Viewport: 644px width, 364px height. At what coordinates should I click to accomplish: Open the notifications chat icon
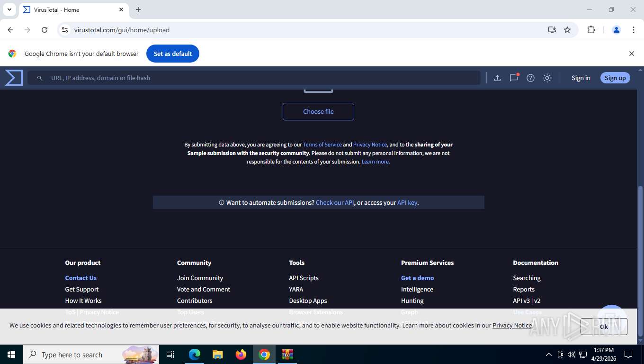[514, 78]
